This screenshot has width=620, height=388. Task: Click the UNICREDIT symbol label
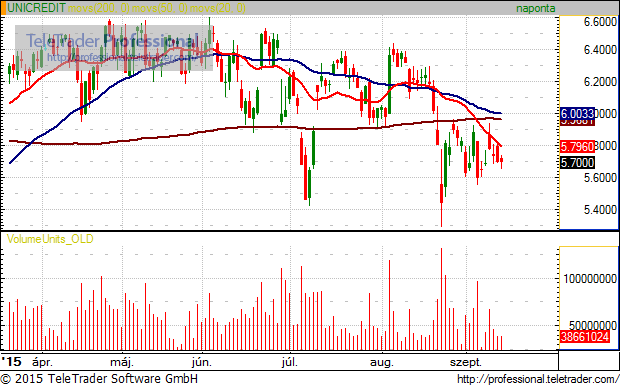coord(36,8)
